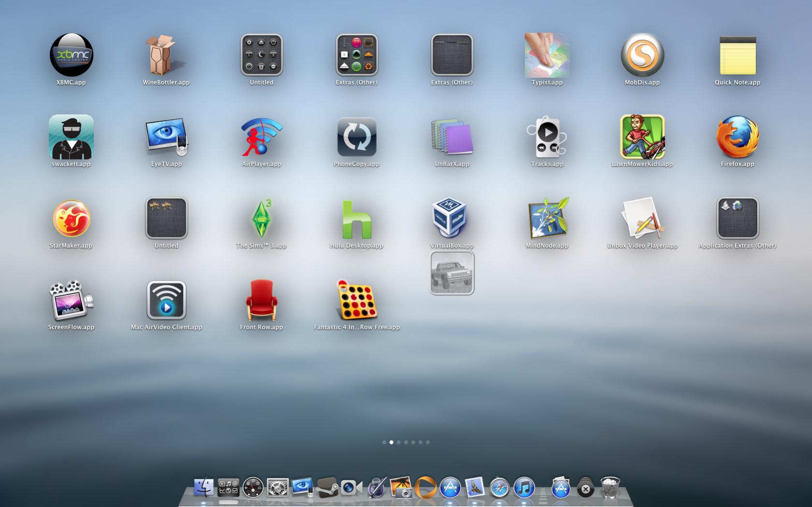Open iTunes from the Dock

[524, 488]
